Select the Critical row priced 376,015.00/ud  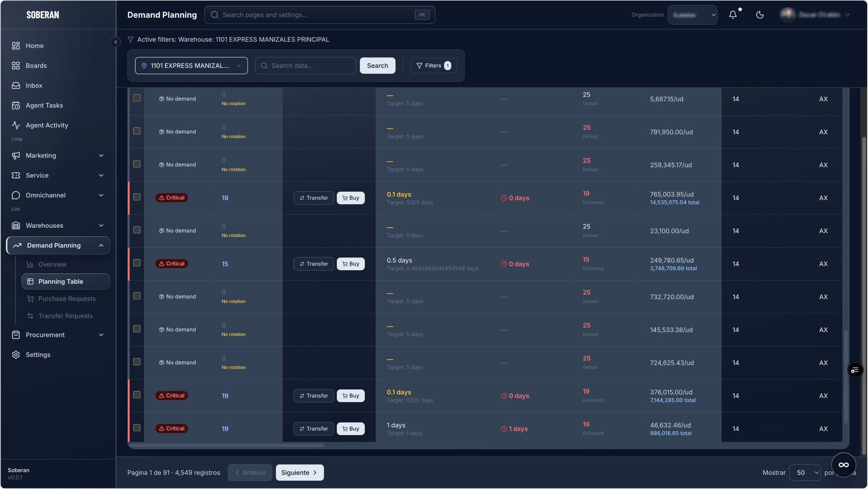point(137,395)
